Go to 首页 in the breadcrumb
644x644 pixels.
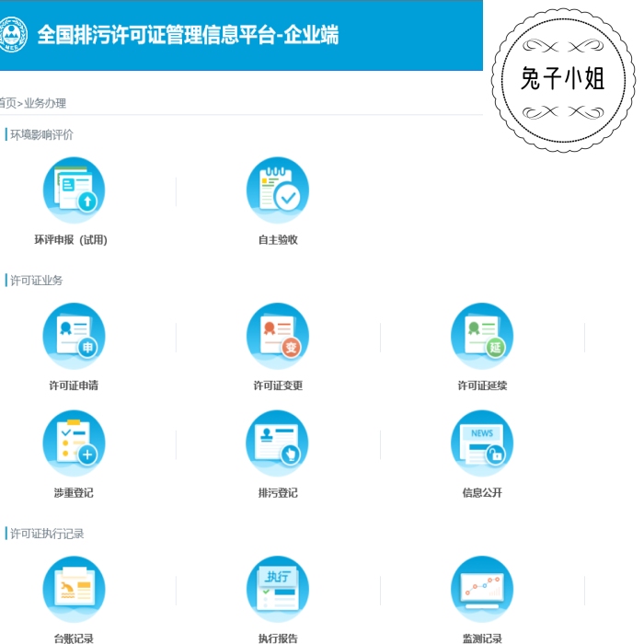pyautogui.click(x=7, y=103)
